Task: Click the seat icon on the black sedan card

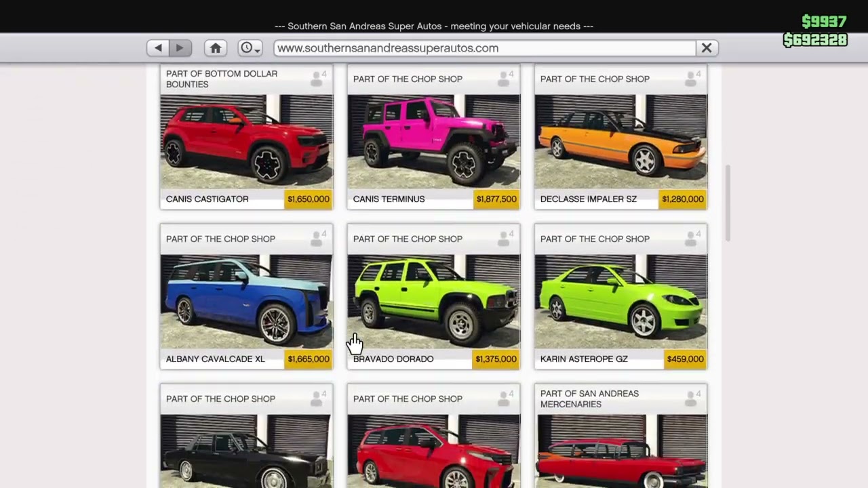Action: [318, 399]
